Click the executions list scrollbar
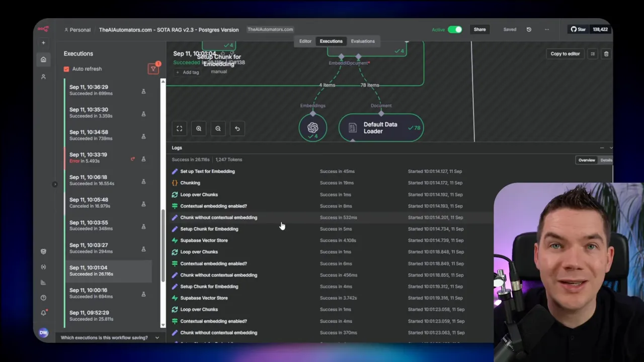This screenshot has width=644, height=362. click(163, 246)
